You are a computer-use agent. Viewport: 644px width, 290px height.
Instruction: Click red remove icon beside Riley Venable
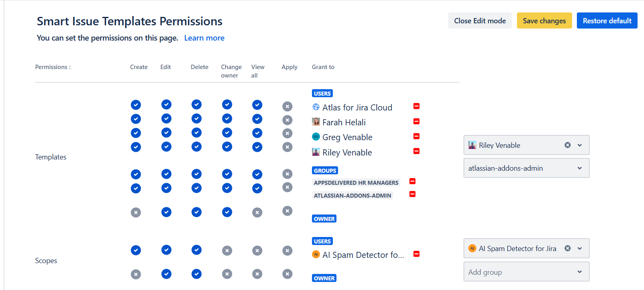coord(416,151)
